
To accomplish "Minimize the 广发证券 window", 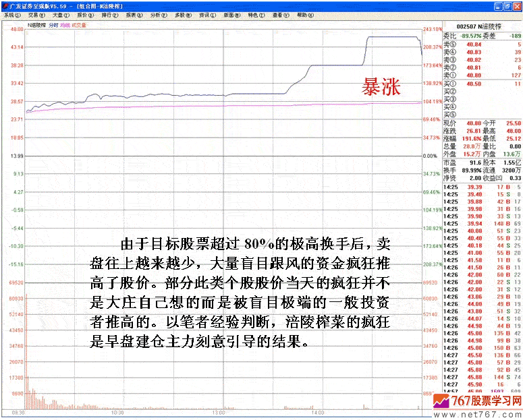I will pos(498,5).
